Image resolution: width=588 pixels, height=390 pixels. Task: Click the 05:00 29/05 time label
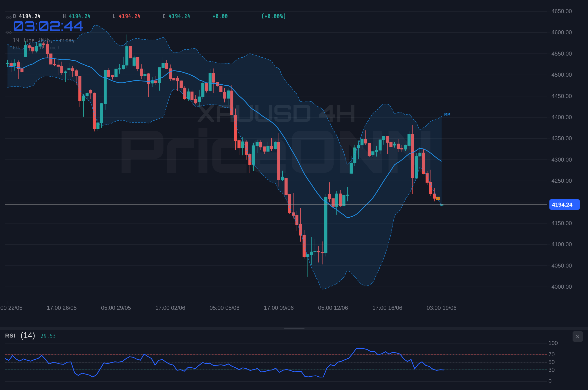[x=116, y=308]
